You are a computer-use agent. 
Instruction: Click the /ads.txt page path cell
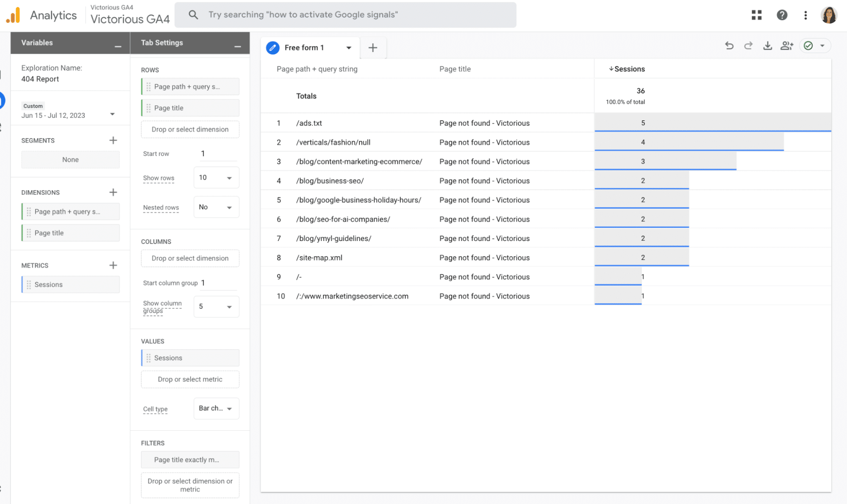[x=309, y=123]
